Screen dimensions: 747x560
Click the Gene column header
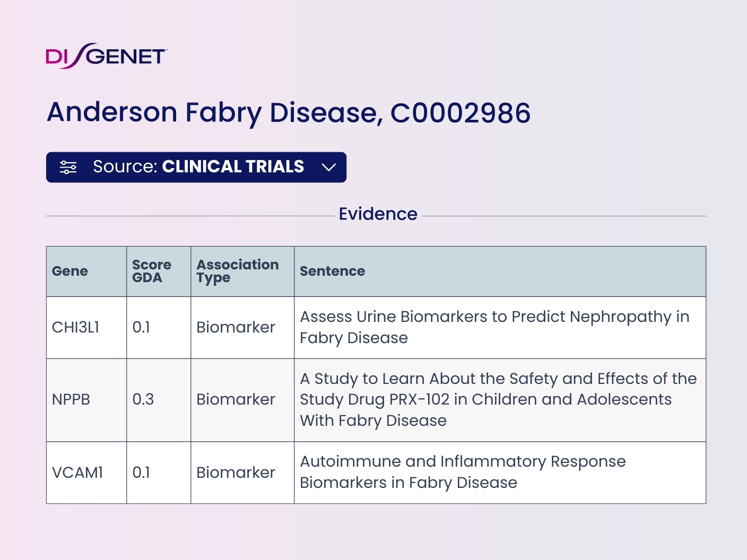coord(70,271)
